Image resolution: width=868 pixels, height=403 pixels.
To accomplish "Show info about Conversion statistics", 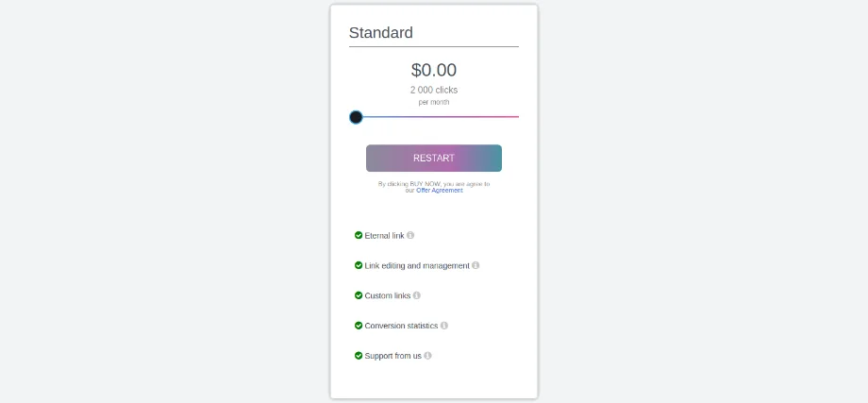I will tap(444, 326).
